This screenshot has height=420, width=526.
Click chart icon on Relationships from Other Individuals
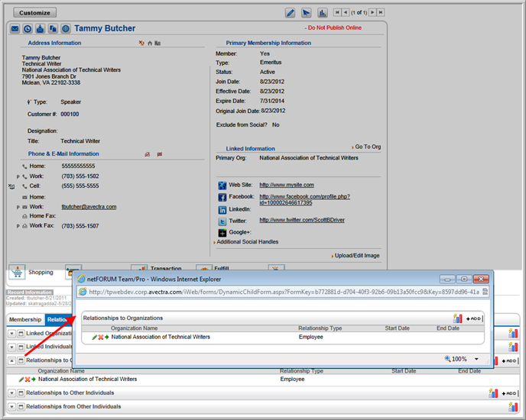tap(513, 407)
